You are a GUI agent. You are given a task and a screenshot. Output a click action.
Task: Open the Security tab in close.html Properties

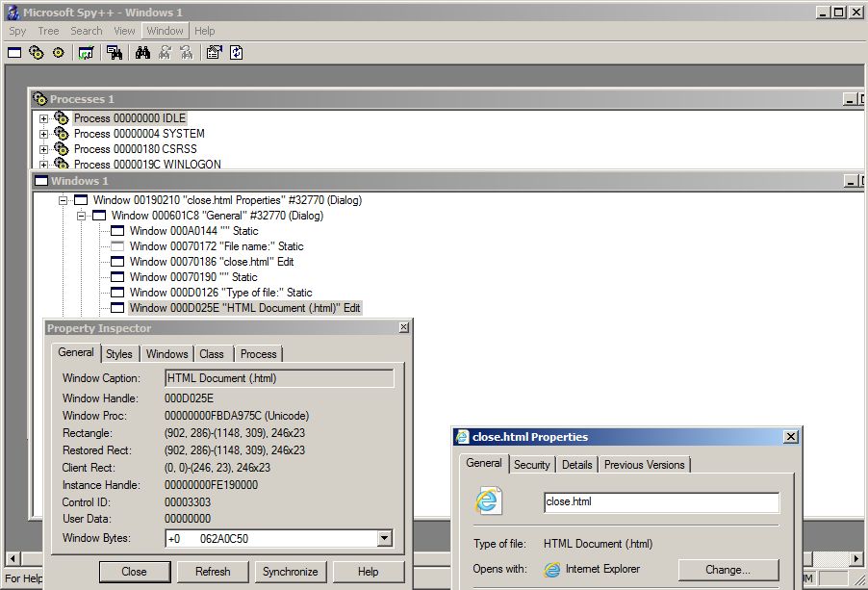point(531,465)
